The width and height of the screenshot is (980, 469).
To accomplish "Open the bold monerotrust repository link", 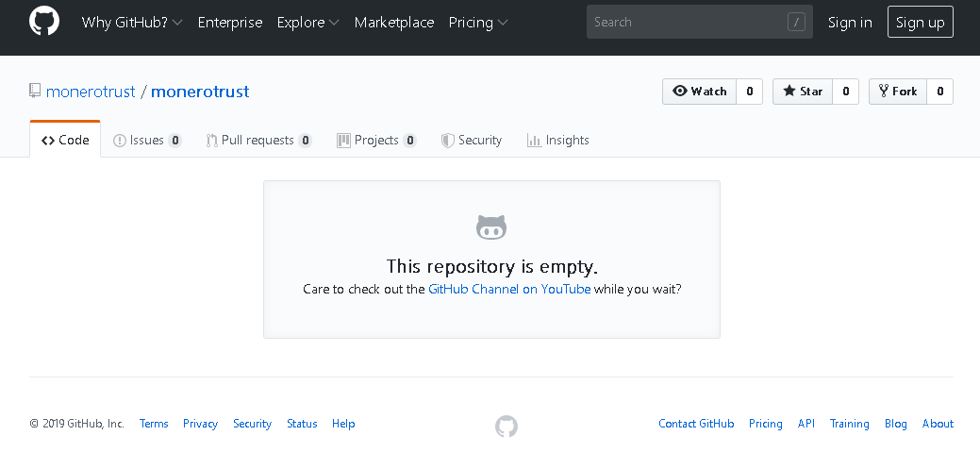I will pyautogui.click(x=200, y=92).
